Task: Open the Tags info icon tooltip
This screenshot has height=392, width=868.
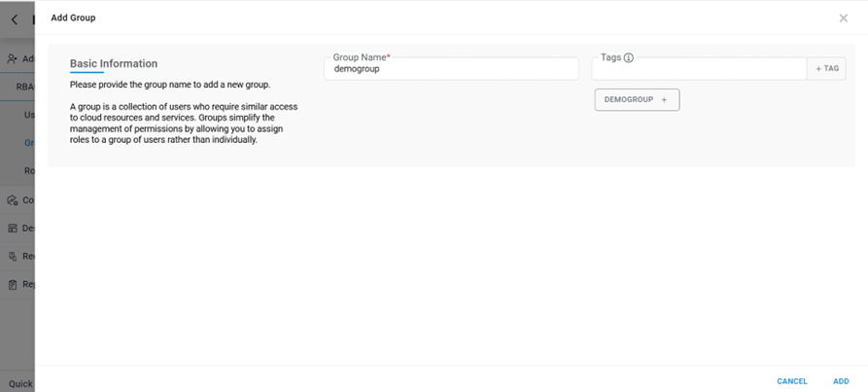Action: pos(628,57)
